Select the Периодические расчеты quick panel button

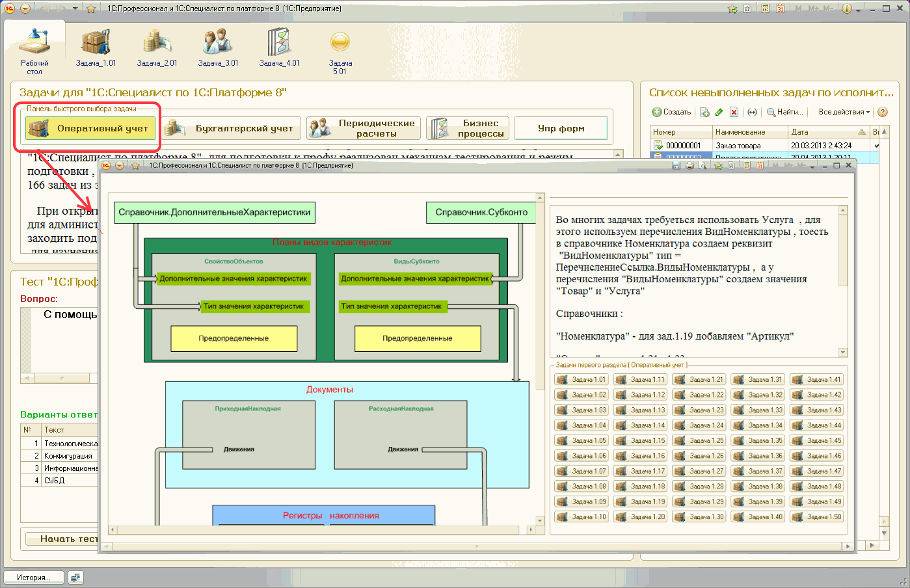(x=364, y=128)
